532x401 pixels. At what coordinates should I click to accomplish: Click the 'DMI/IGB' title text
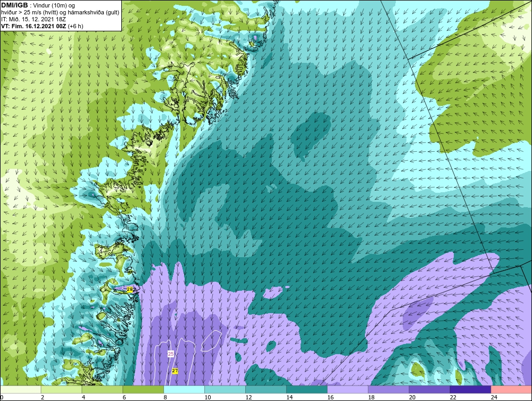tap(14, 5)
